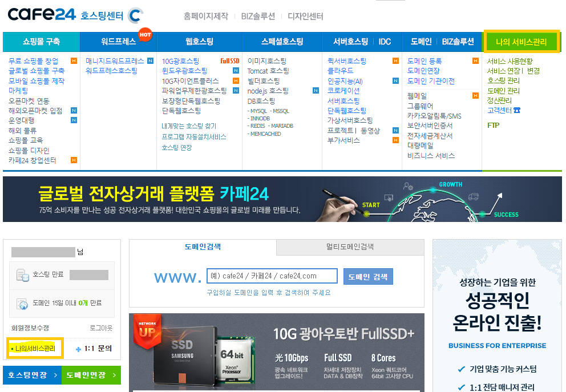Image resolution: width=566 pixels, height=392 pixels.
Task: Select the 도메인 menu tab
Action: click(421, 42)
